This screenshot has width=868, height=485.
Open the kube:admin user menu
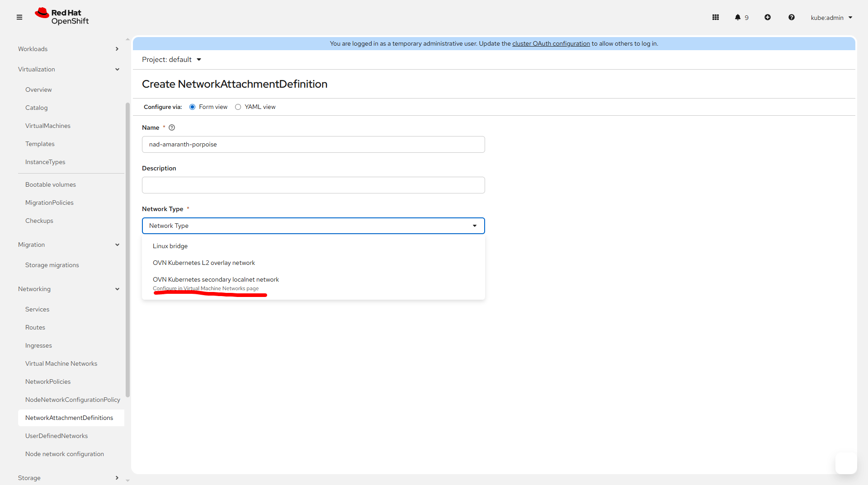point(831,18)
